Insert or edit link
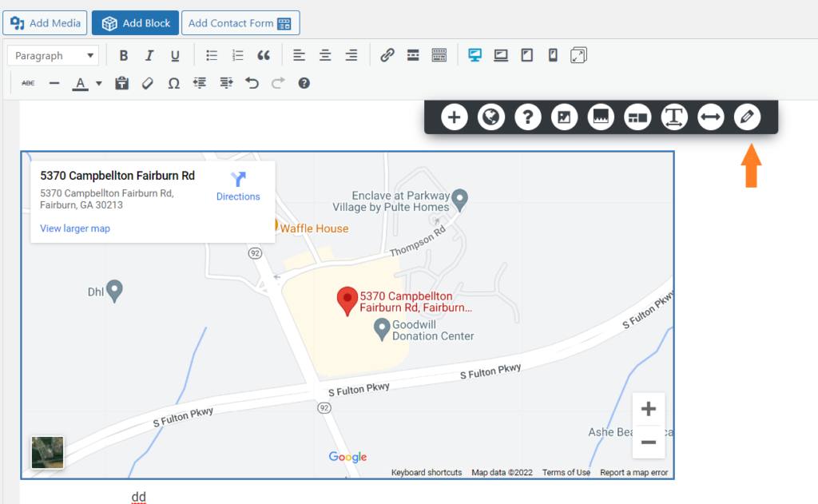The width and height of the screenshot is (818, 504). (x=387, y=55)
